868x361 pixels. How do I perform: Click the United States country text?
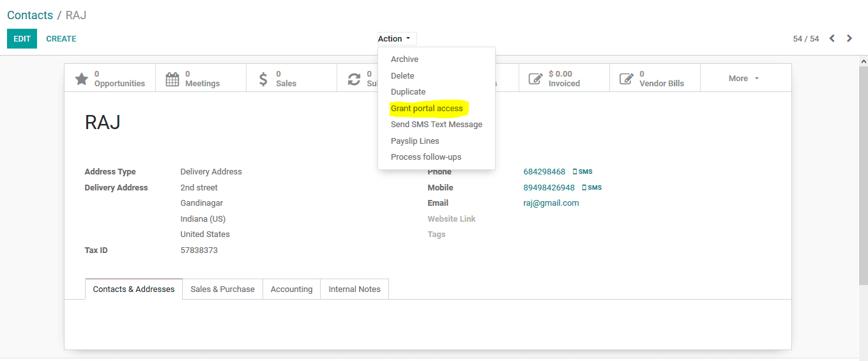click(205, 234)
